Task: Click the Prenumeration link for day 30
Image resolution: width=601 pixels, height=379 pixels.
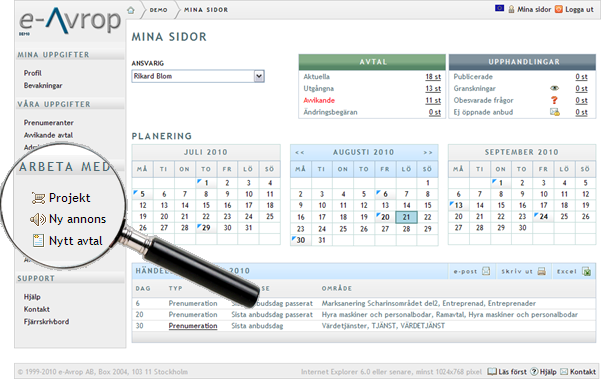Action: (193, 326)
